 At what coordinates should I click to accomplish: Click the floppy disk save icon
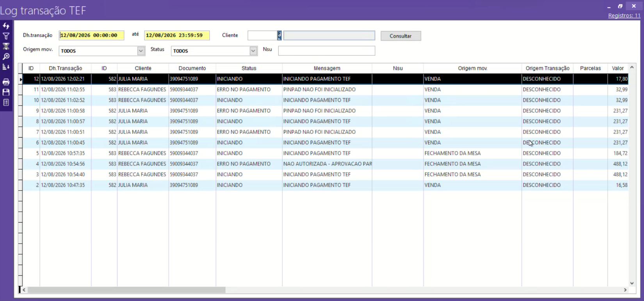coord(6,92)
